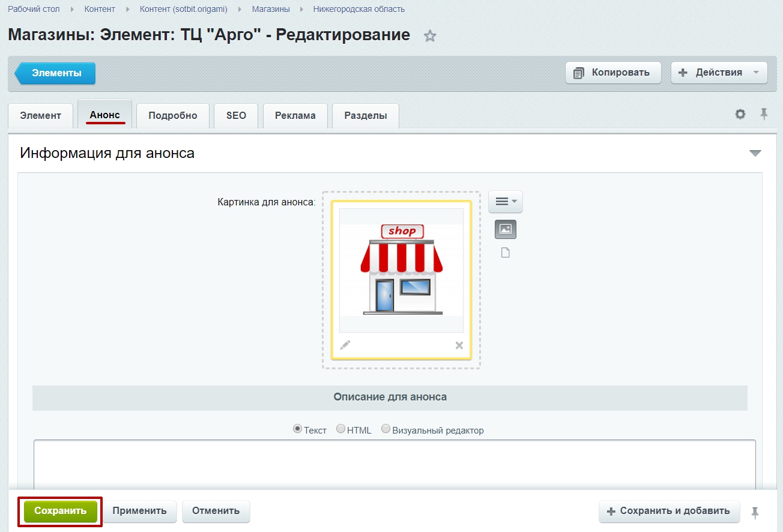This screenshot has height=532, width=783.
Task: Open Рабочий стол breadcrumb link
Action: (x=35, y=9)
